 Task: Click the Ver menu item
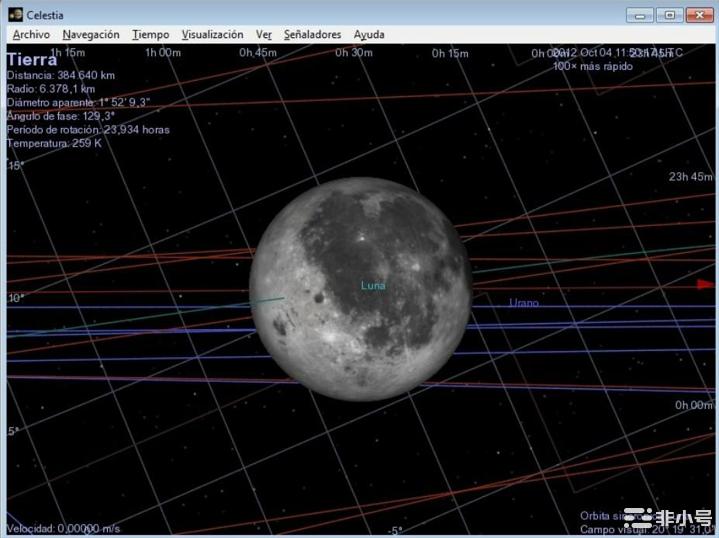click(x=263, y=34)
